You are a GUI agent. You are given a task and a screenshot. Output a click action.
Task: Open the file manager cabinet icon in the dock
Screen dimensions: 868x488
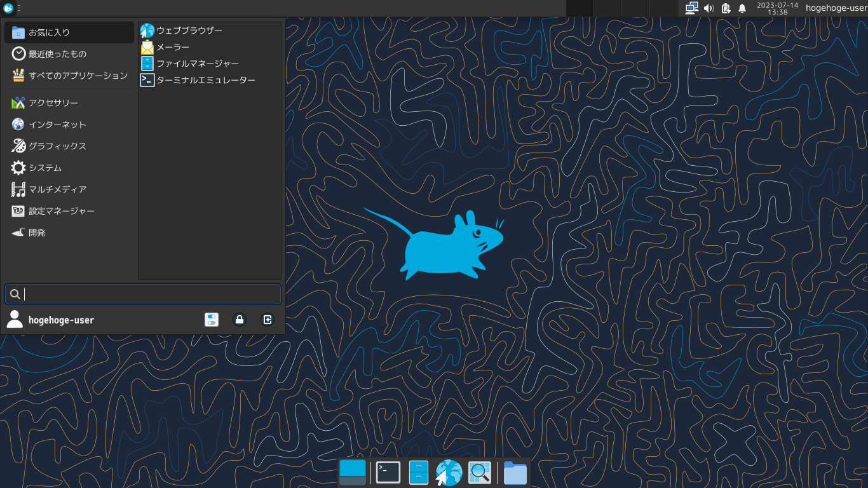coord(419,473)
